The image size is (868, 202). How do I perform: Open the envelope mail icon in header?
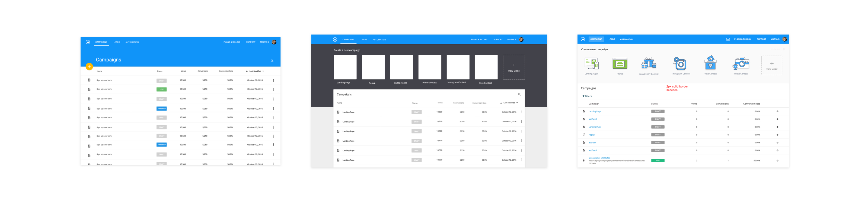pos(728,39)
